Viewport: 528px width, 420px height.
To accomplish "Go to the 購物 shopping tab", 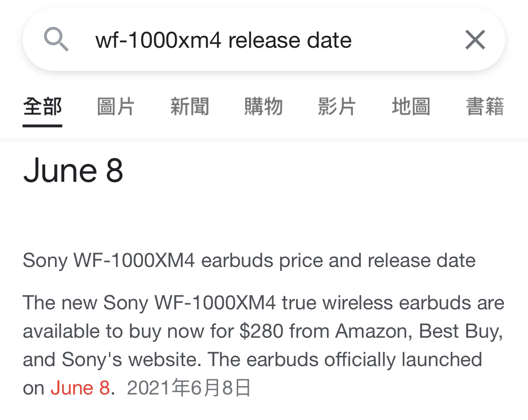I will click(264, 107).
